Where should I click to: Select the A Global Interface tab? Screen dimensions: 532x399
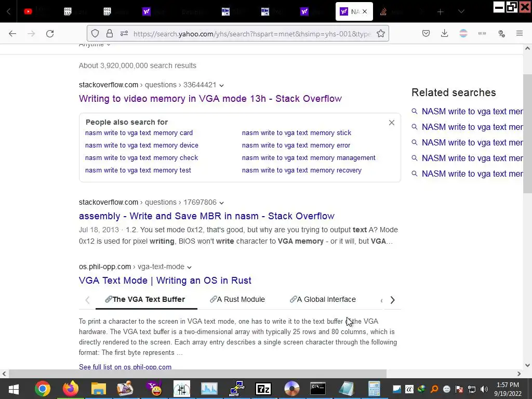coord(323,299)
